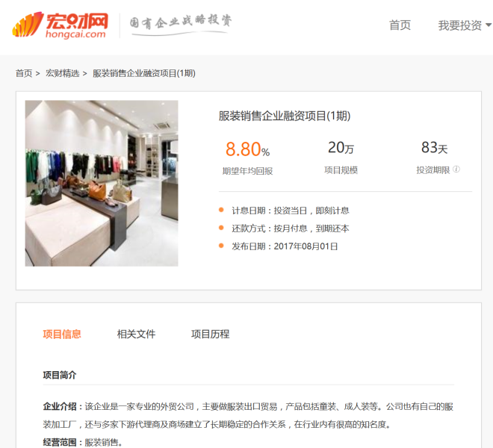The image size is (493, 448).
Task: Switch to the 项目历程 tab
Action: click(x=211, y=334)
